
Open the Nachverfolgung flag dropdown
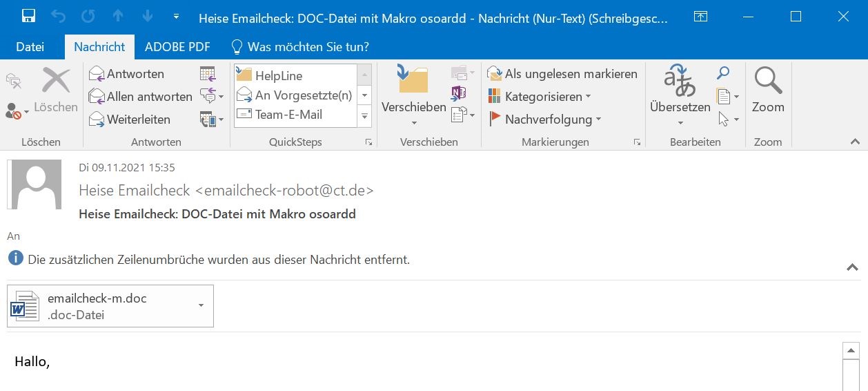click(545, 120)
